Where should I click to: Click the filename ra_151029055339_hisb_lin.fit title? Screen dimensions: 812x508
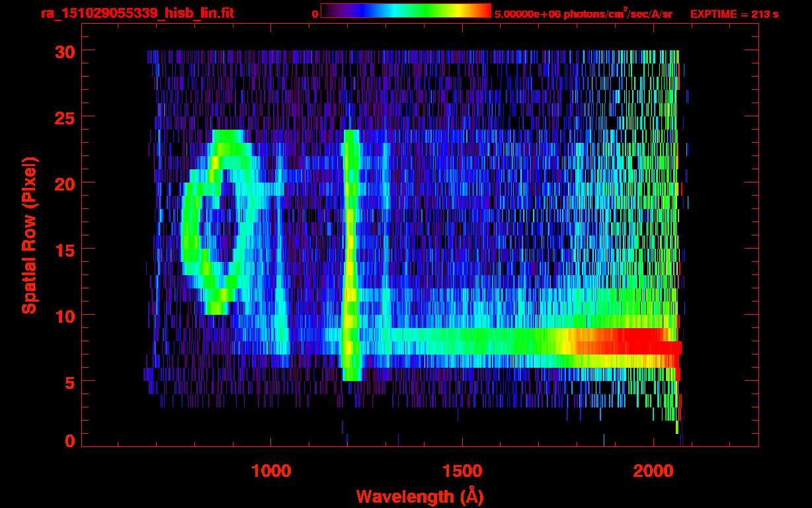coord(137,13)
